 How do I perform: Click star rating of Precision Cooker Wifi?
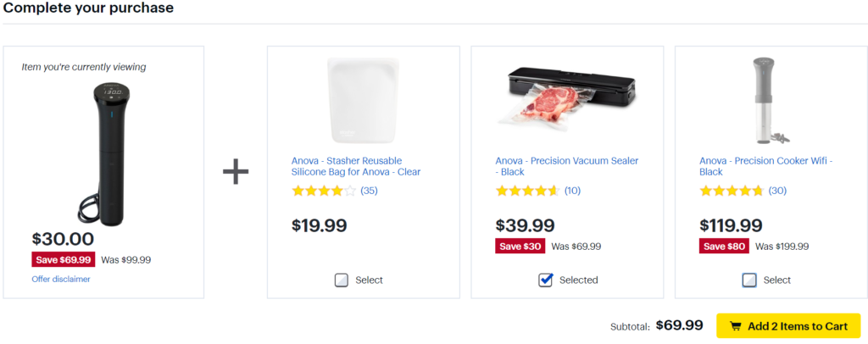(731, 191)
